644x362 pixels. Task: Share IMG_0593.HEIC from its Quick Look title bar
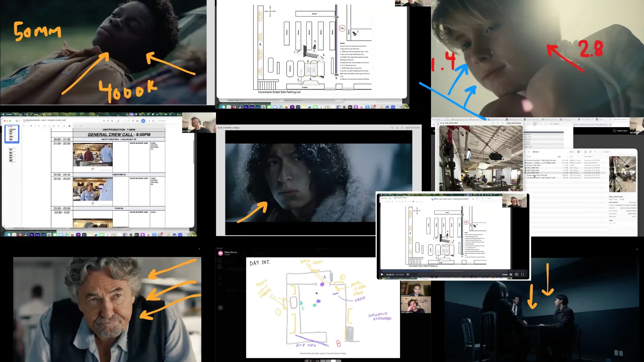tap(502, 123)
